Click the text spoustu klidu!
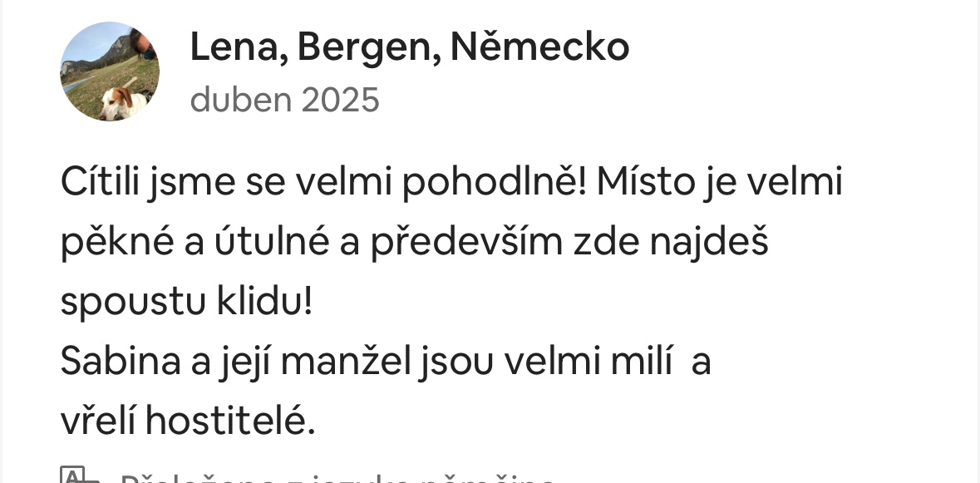This screenshot has height=483, width=980. (x=186, y=302)
